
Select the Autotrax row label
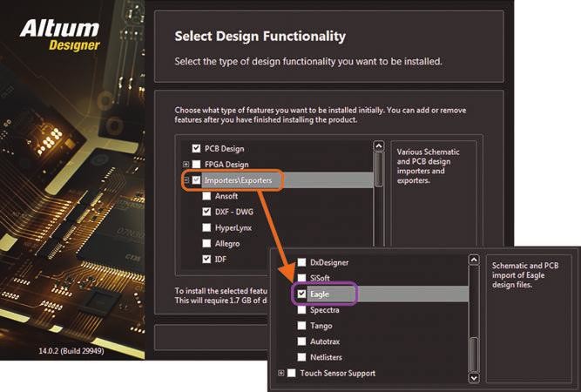(x=325, y=341)
